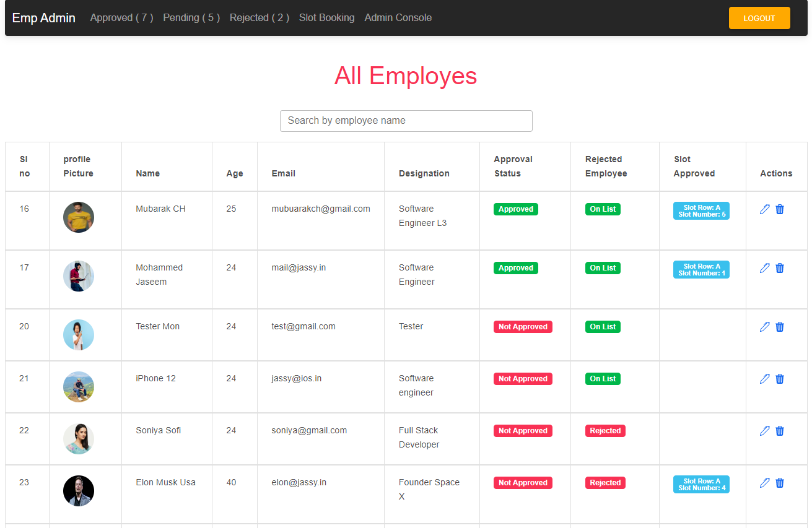Click the Rejected badge for Soniya Sofi

[x=605, y=431]
